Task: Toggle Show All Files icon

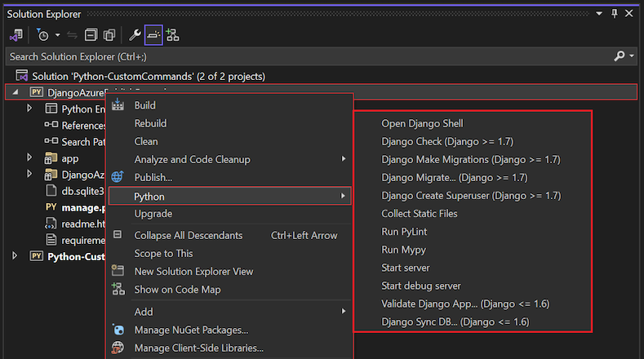Action: click(x=109, y=35)
